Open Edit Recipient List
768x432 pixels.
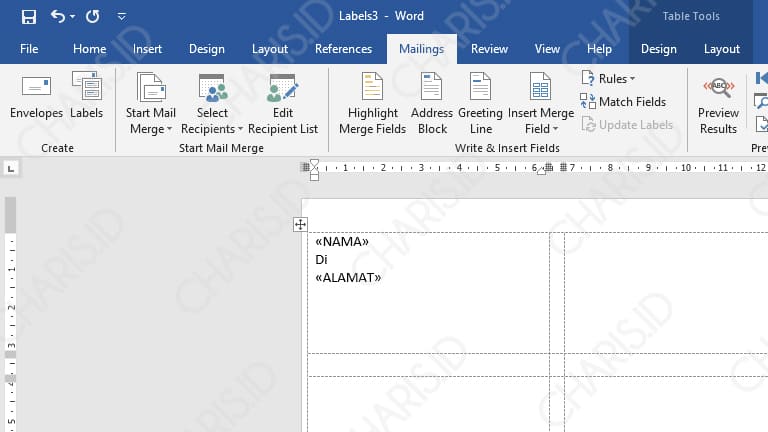tap(283, 103)
